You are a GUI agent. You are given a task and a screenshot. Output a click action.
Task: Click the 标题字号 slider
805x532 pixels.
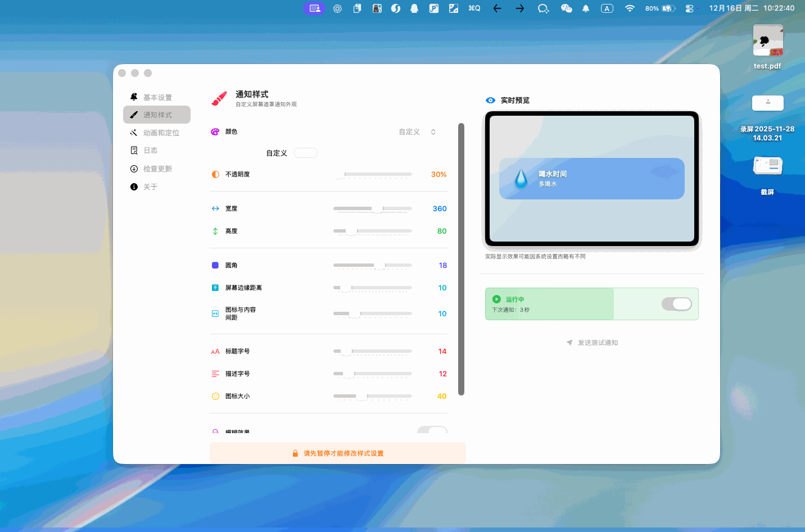pos(373,351)
